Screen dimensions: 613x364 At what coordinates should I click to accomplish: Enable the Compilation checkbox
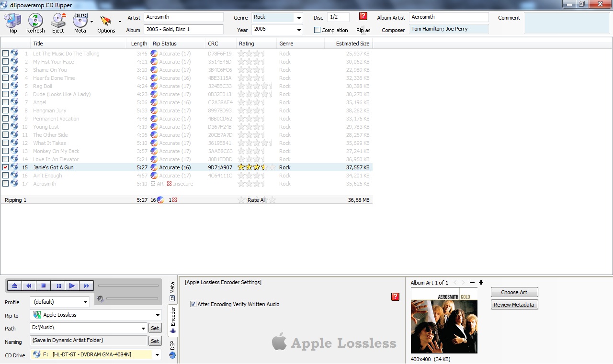(x=317, y=30)
